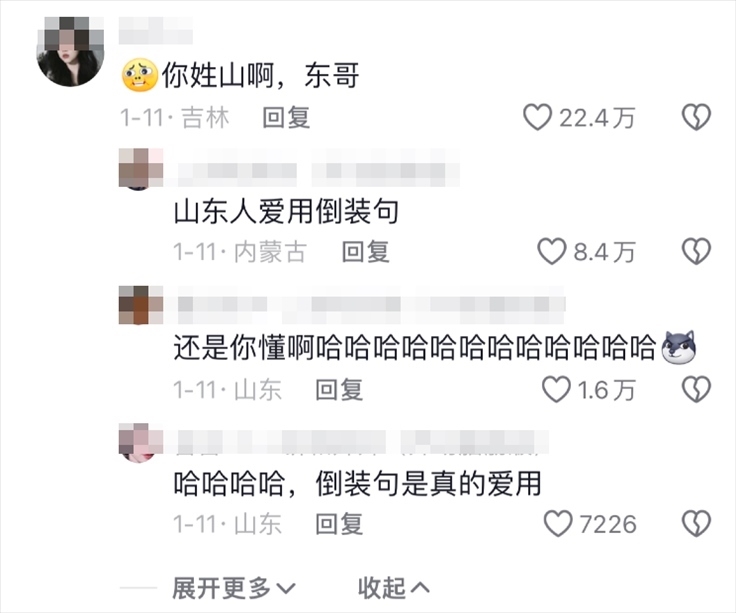Open avatar of 还是你懂啊 commenter
Screen dimensions: 736x613
click(140, 305)
